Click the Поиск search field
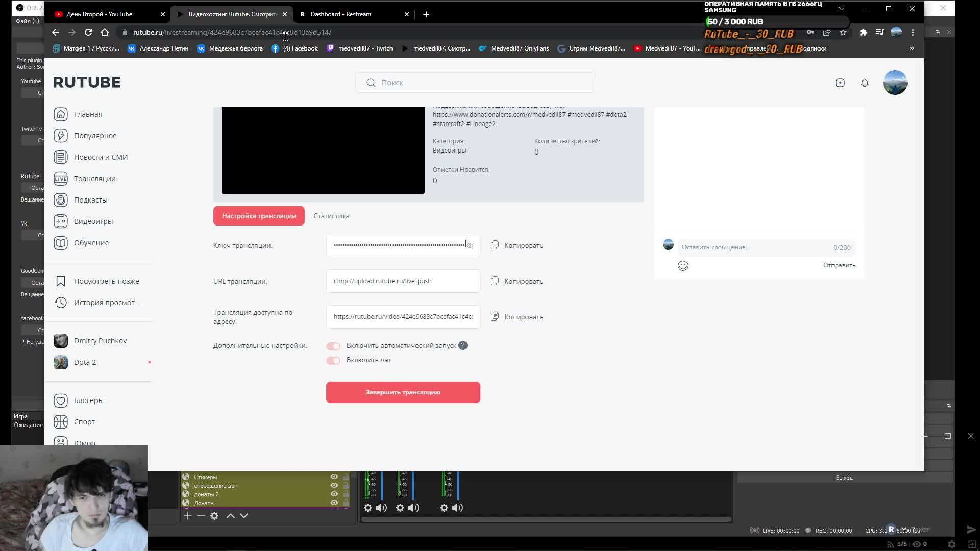The image size is (980, 551). point(475,83)
